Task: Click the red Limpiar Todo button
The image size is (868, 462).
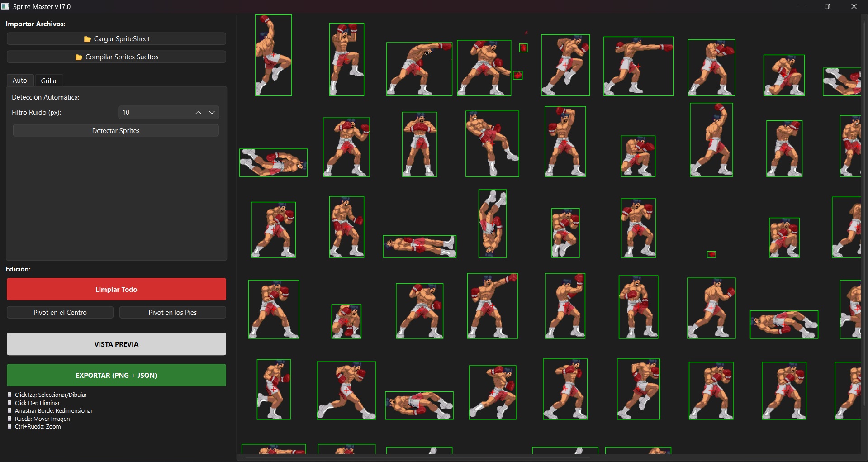Action: point(116,289)
